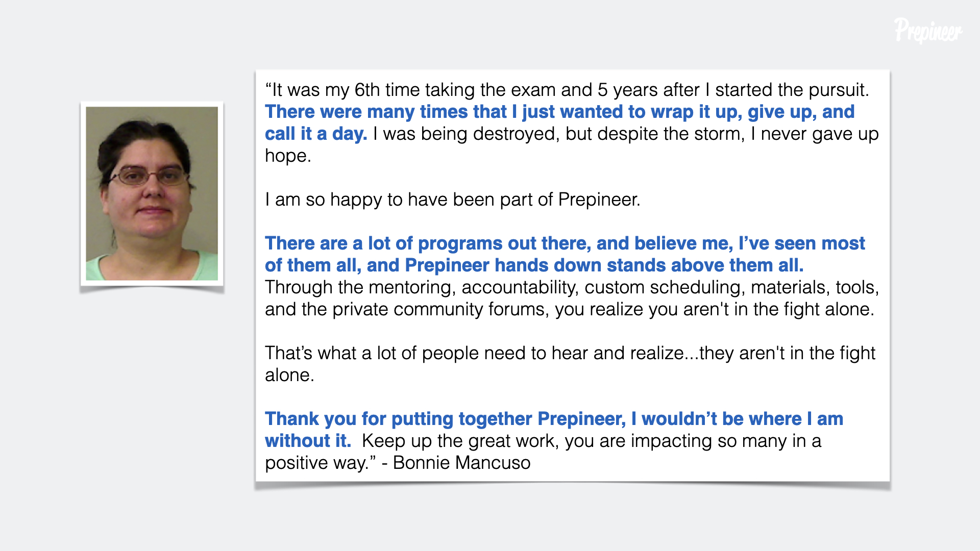Click the phrase 'positive way.' in the last line
Viewport: 980px width, 551px height.
tap(316, 463)
